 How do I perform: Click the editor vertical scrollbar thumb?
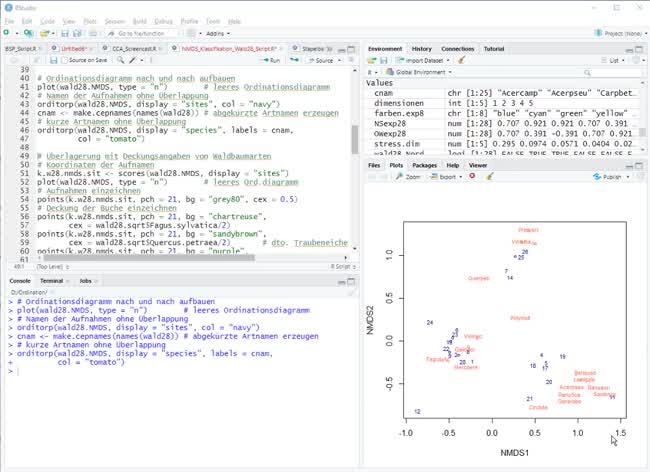point(355,139)
